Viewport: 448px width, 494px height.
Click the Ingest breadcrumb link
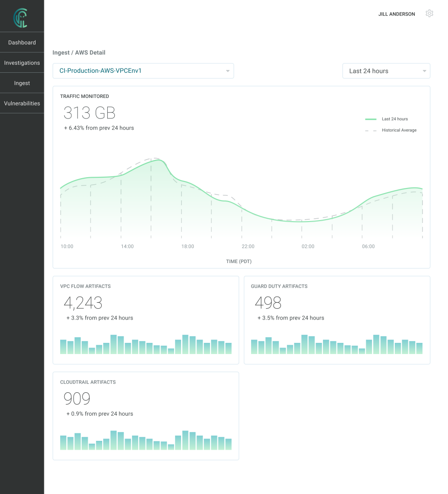(x=61, y=53)
